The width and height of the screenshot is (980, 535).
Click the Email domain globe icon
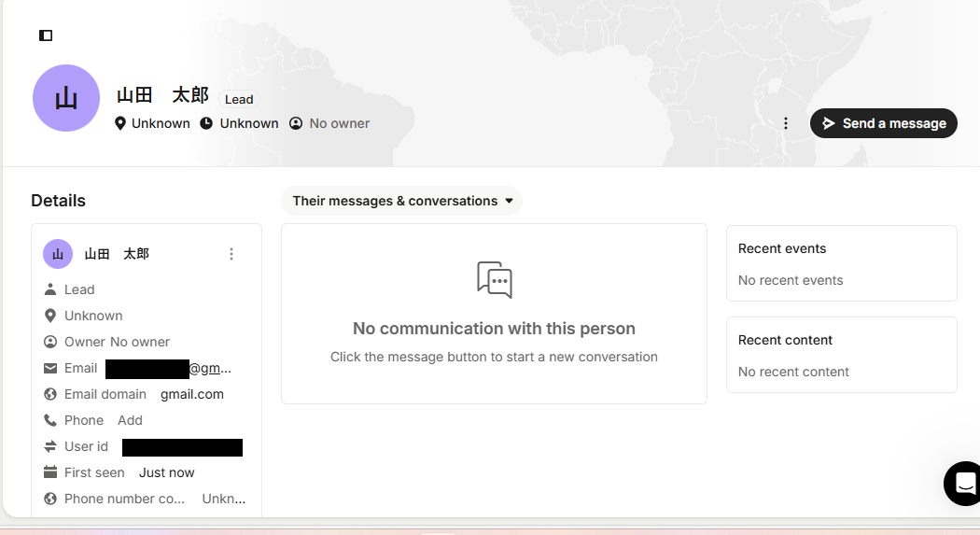click(50, 394)
